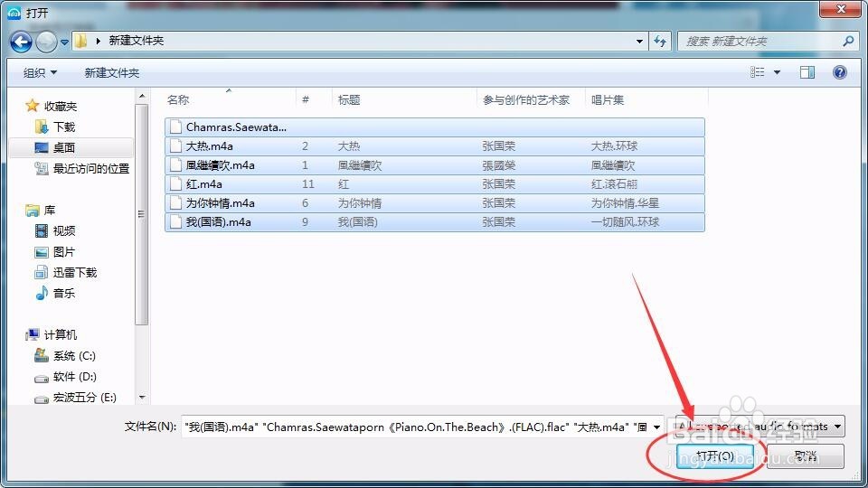Open drive 软件 (D:)
This screenshot has height=488, width=868.
[x=75, y=377]
